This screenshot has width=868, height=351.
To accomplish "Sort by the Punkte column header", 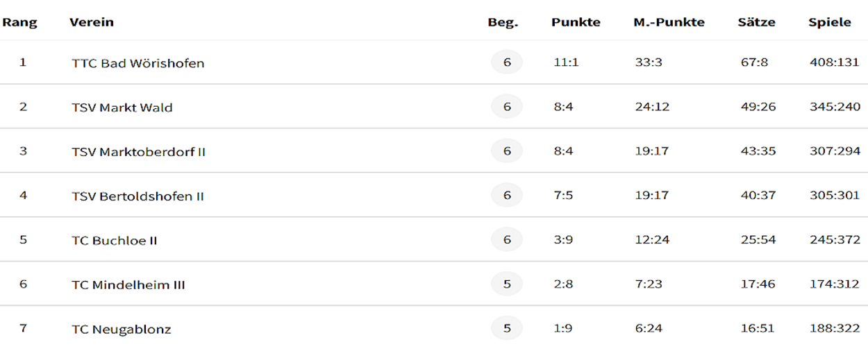I will (x=576, y=22).
